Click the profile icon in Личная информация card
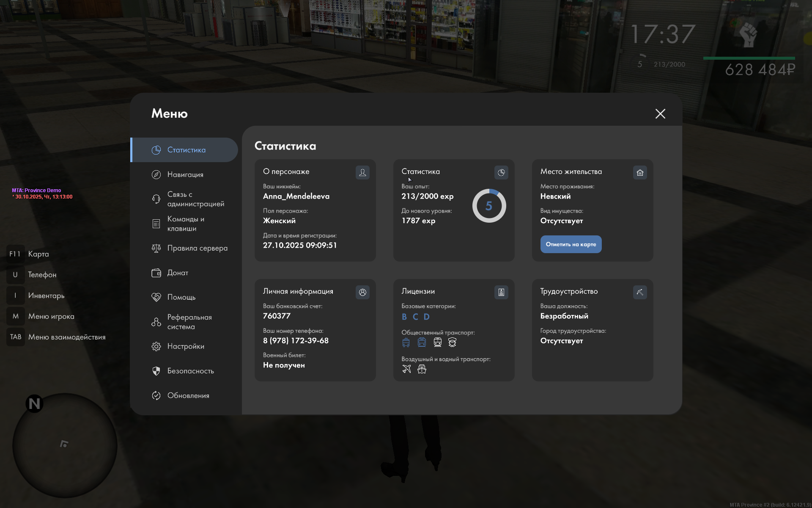812x508 pixels. [362, 292]
